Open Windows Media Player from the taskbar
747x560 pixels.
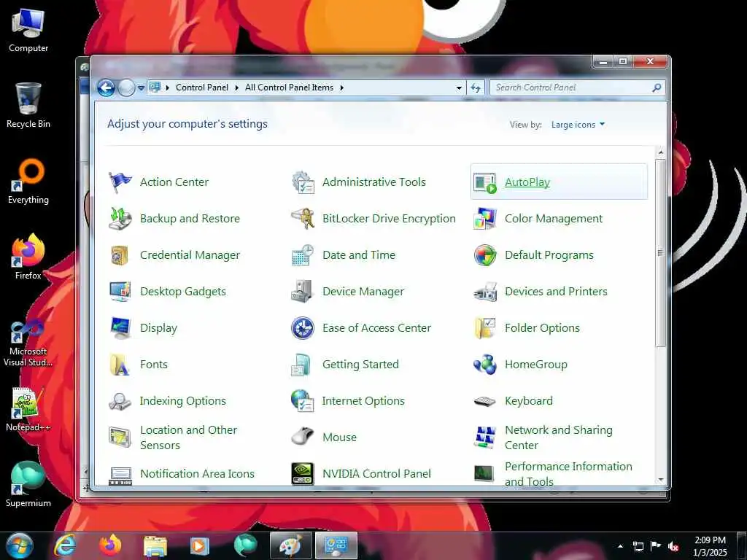200,545
